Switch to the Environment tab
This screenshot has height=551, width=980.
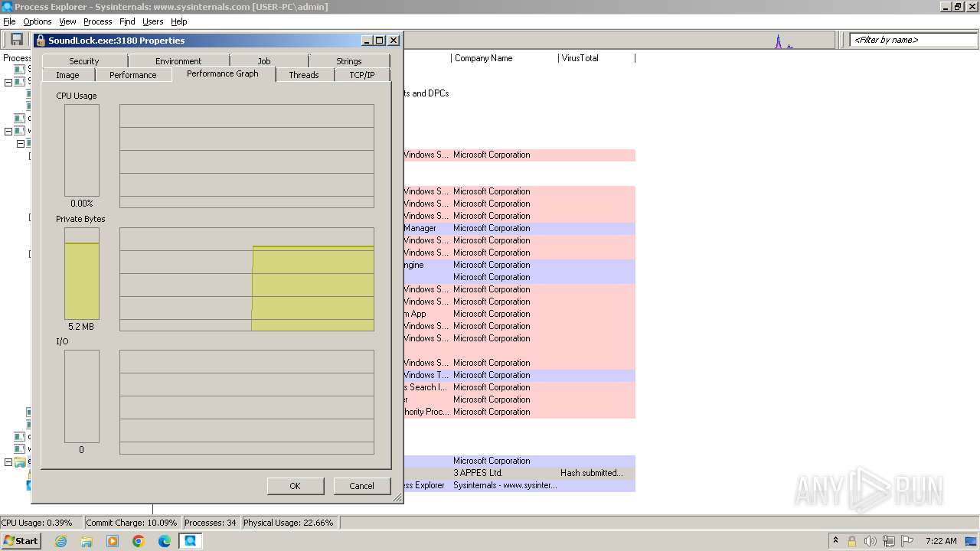(178, 61)
